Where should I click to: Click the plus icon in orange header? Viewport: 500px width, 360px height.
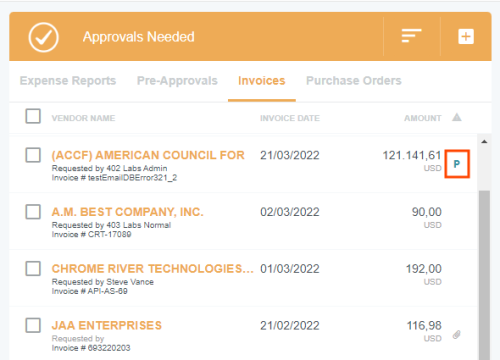pos(466,36)
